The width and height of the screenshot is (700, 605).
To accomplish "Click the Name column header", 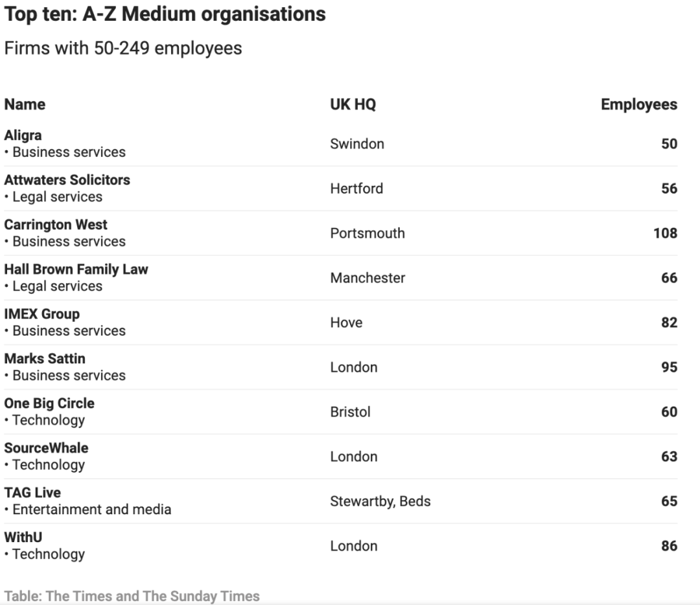I will [x=25, y=104].
